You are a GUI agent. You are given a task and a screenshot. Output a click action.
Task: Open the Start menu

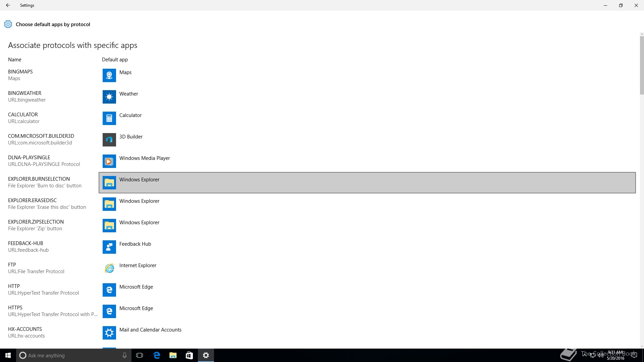click(8, 355)
